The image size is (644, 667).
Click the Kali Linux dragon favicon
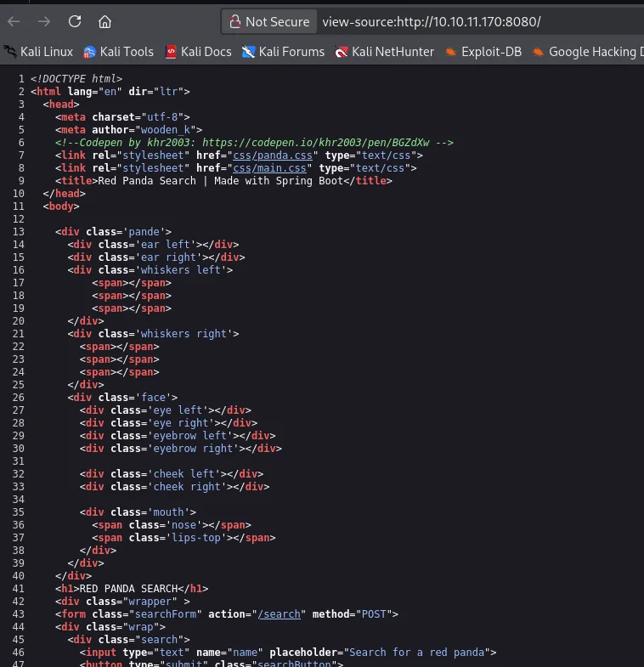10,52
